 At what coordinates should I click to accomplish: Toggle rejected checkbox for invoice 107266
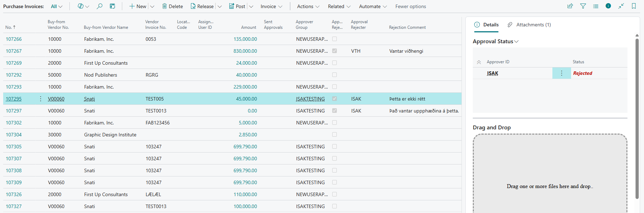(334, 39)
